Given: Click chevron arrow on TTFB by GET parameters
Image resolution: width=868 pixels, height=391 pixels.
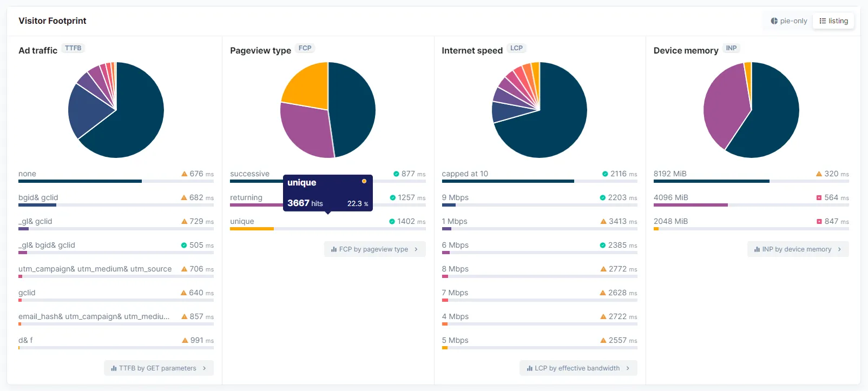Looking at the screenshot, I should [x=205, y=368].
